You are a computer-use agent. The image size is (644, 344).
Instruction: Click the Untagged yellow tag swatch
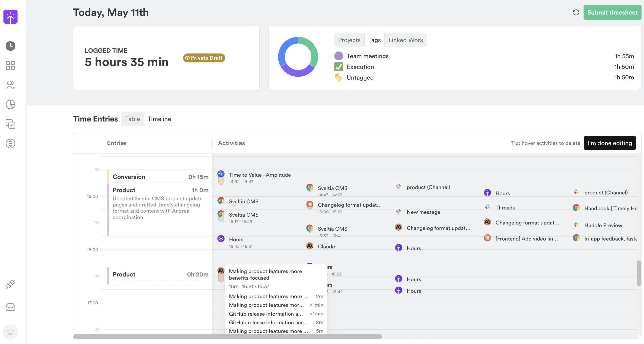339,77
